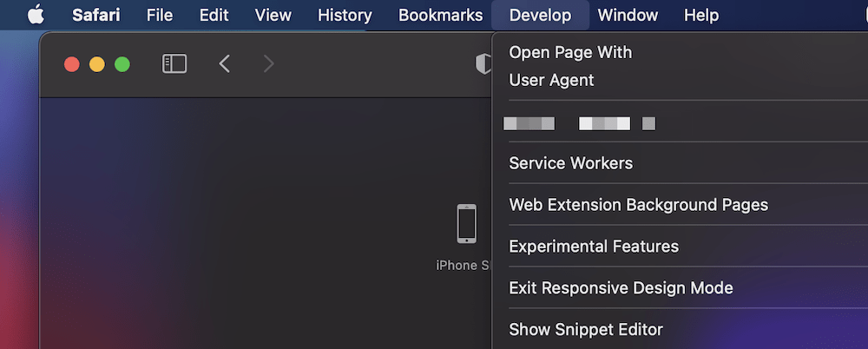Click the yellow minimize window button
This screenshot has height=349, width=868.
click(97, 64)
